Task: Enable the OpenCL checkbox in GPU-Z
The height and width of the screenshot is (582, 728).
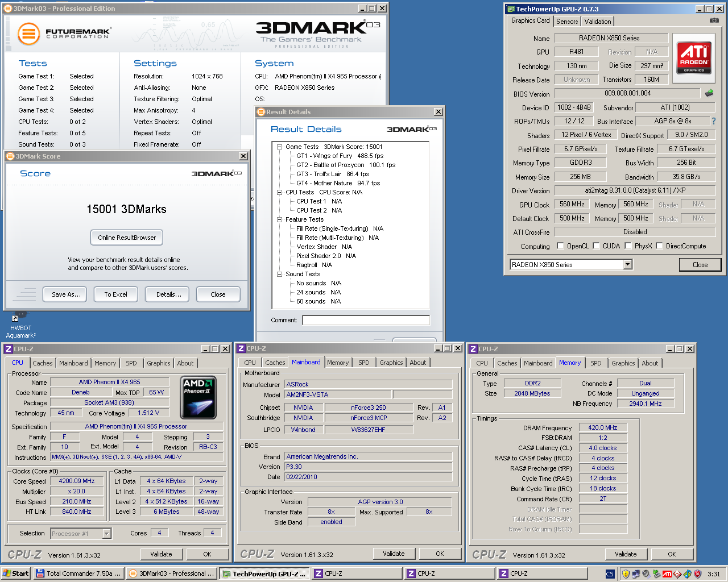Action: coord(560,246)
